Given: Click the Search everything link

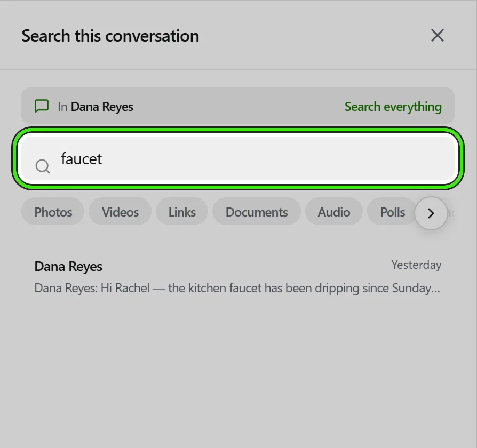Looking at the screenshot, I should coord(393,107).
